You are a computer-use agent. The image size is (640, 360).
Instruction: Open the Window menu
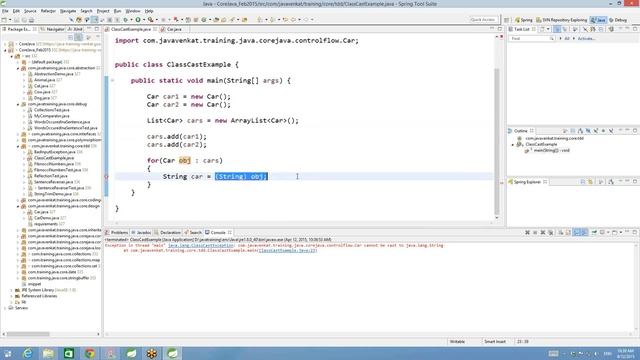133,11
